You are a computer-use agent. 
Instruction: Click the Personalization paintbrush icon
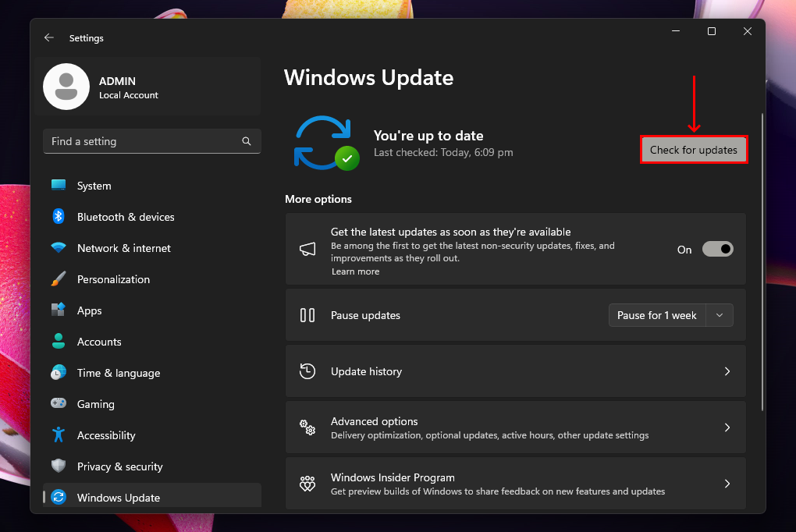pyautogui.click(x=59, y=278)
